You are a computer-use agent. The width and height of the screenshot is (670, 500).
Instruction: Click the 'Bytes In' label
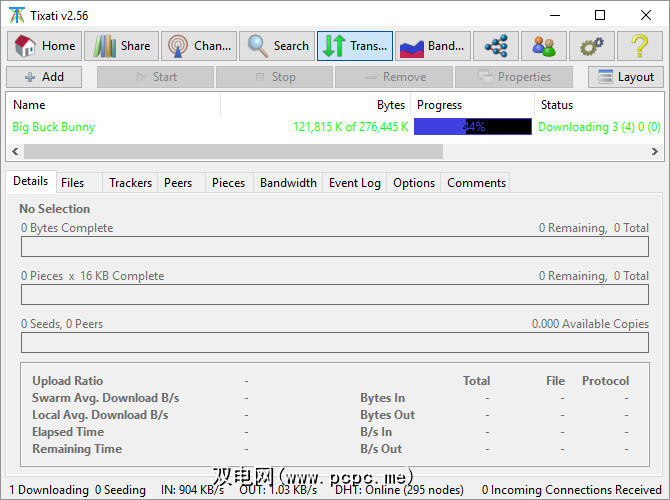point(382,398)
